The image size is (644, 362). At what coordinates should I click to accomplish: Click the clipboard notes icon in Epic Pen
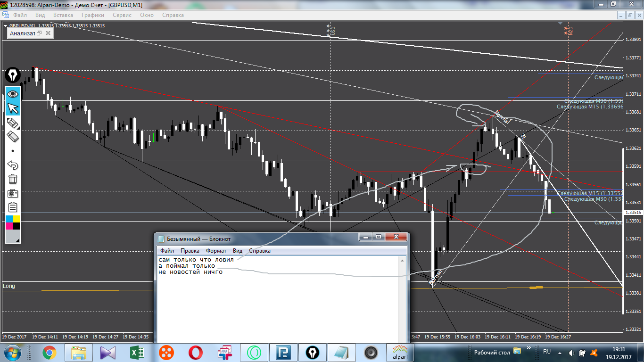(13, 207)
